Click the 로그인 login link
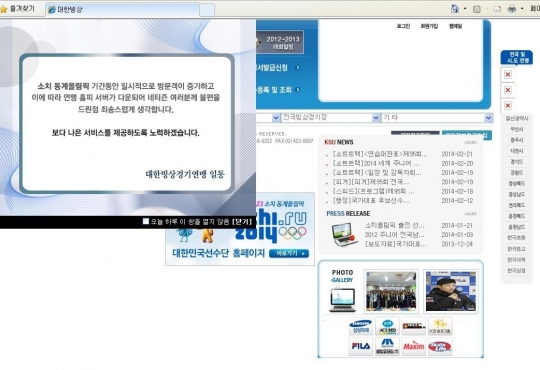Image resolution: width=540 pixels, height=370 pixels. [403, 26]
